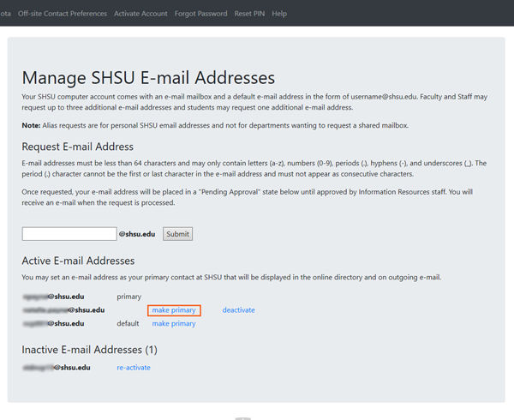This screenshot has height=420, width=514.
Task: Click the @shsu.edu label beside the input
Action: tap(137, 234)
